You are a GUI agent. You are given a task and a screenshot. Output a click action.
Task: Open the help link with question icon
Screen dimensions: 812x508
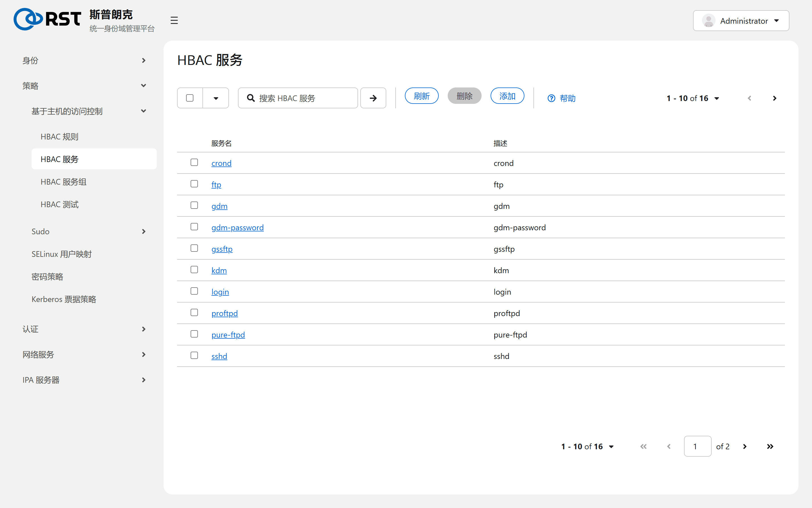(x=561, y=98)
